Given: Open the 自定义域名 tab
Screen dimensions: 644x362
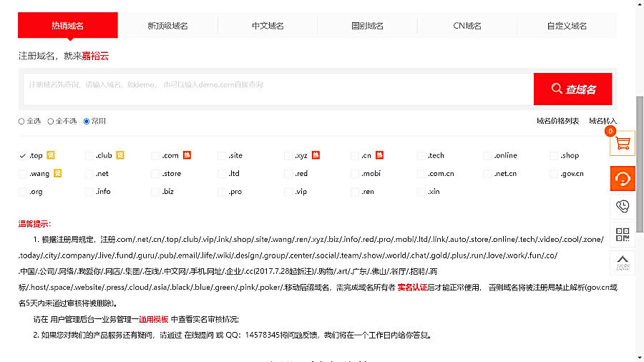Looking at the screenshot, I should [x=567, y=26].
